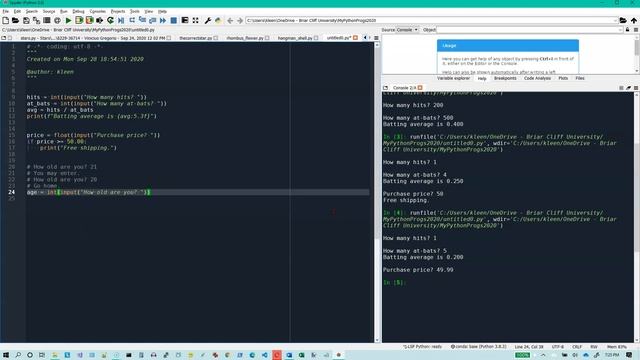Browse working directory folder icon
This screenshot has height=360, width=640.
point(623,20)
